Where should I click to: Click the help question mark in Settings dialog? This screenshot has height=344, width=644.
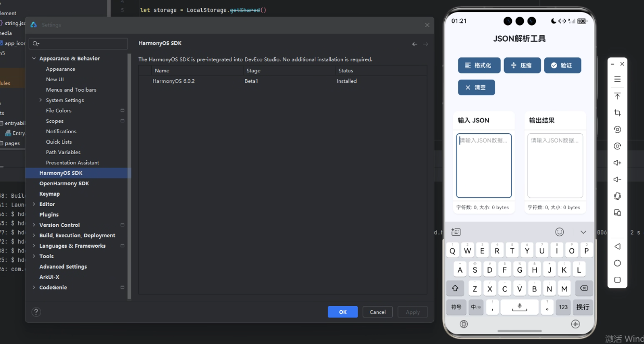tap(36, 312)
